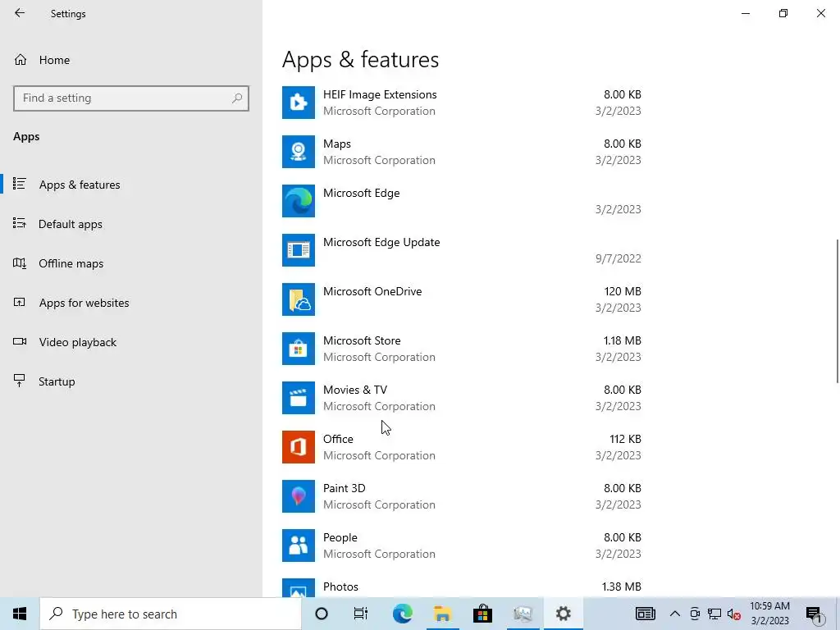The image size is (840, 630).
Task: Click the Home icon in sidebar
Action: pos(21,60)
